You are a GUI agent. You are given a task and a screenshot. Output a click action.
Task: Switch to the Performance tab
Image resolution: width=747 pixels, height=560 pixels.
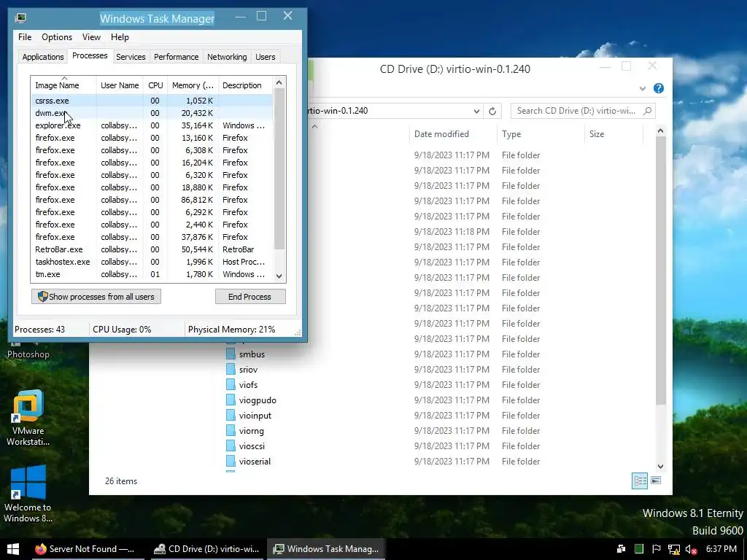click(x=176, y=57)
